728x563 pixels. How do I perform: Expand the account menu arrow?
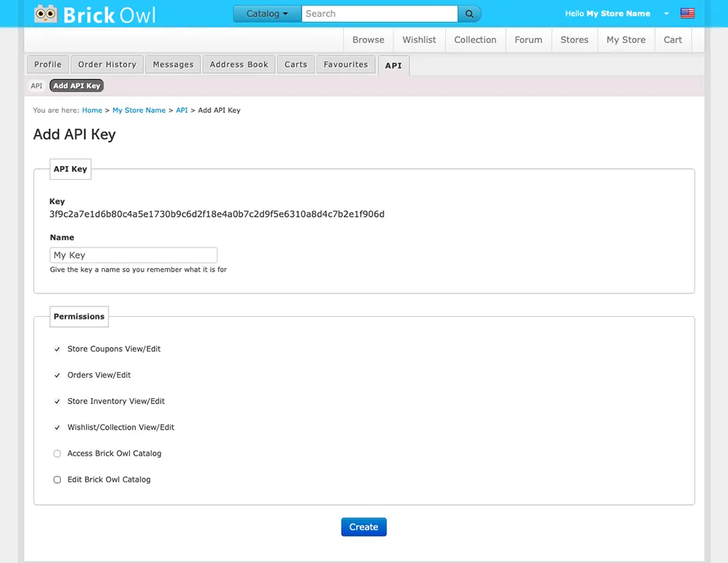tap(666, 14)
